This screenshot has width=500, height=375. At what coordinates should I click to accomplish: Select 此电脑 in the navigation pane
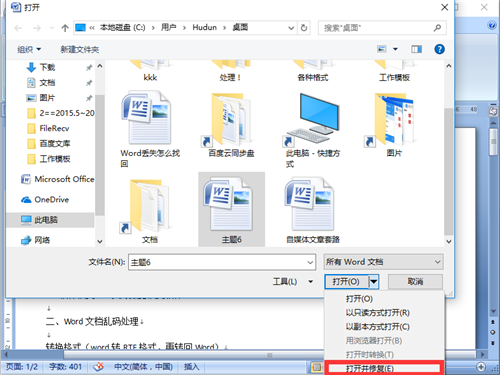(50, 220)
